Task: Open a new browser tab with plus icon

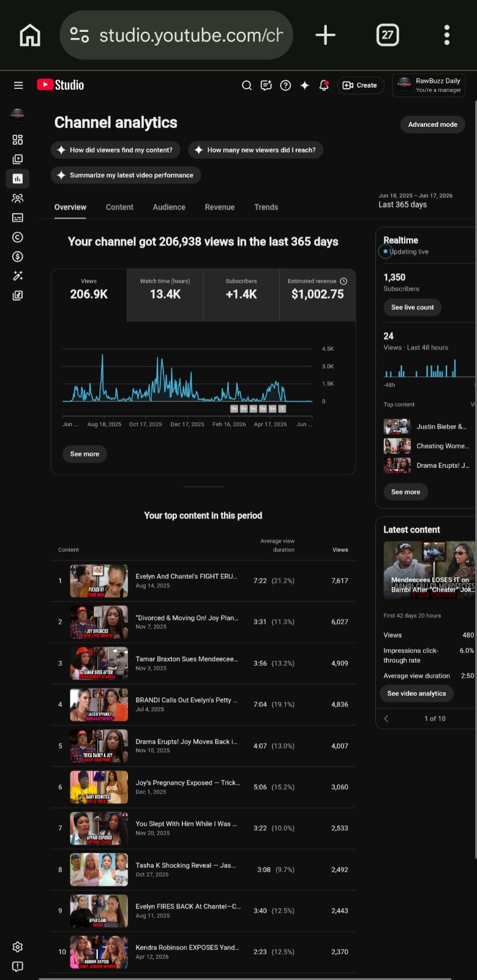Action: pyautogui.click(x=325, y=35)
